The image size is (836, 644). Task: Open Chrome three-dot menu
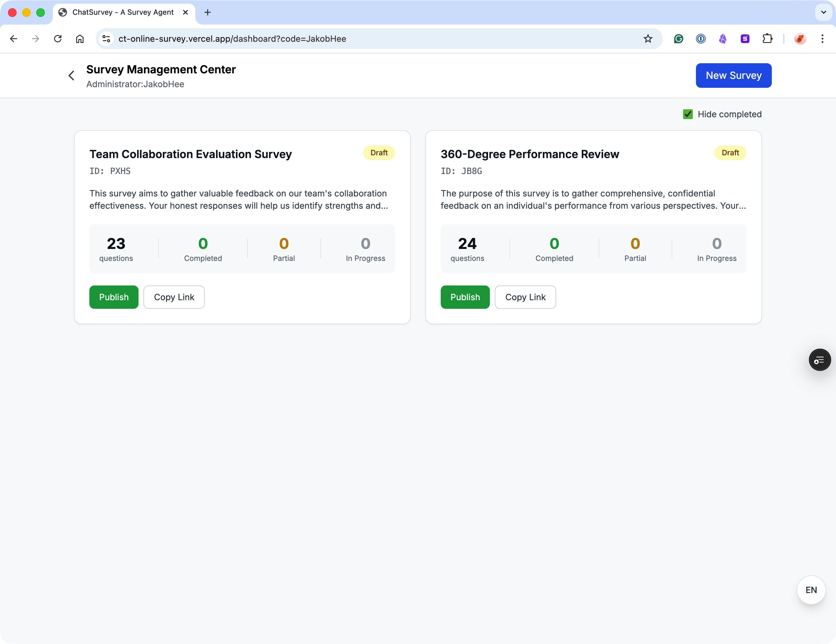822,39
